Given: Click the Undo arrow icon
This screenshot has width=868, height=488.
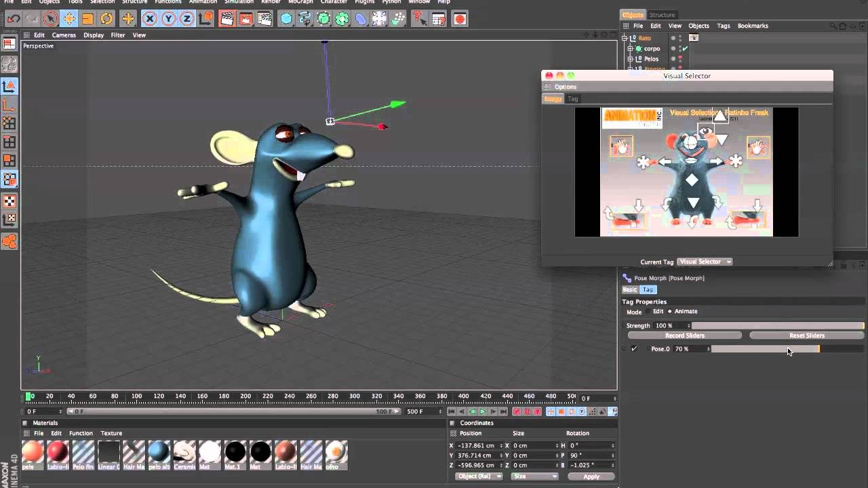Looking at the screenshot, I should (13, 19).
